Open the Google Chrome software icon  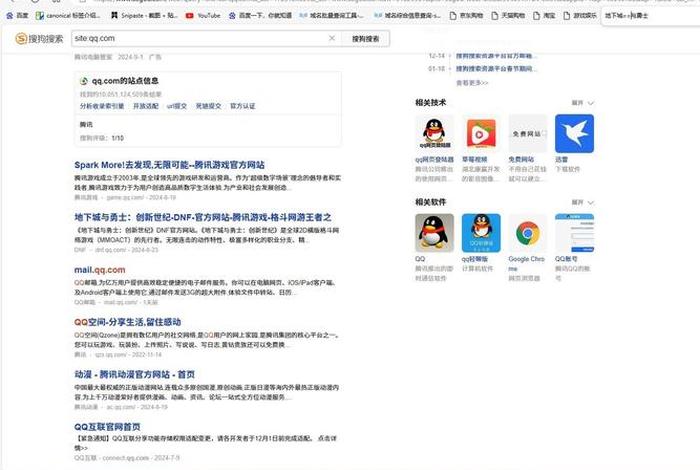(x=528, y=233)
